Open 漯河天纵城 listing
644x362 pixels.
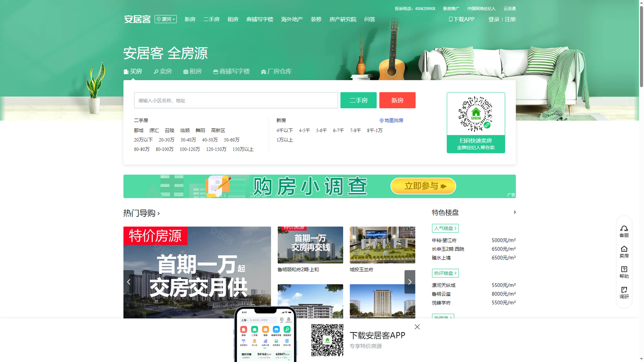click(444, 285)
